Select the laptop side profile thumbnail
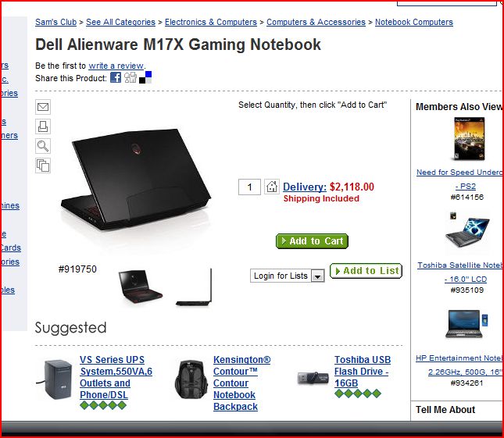The height and width of the screenshot is (438, 504). tap(195, 287)
